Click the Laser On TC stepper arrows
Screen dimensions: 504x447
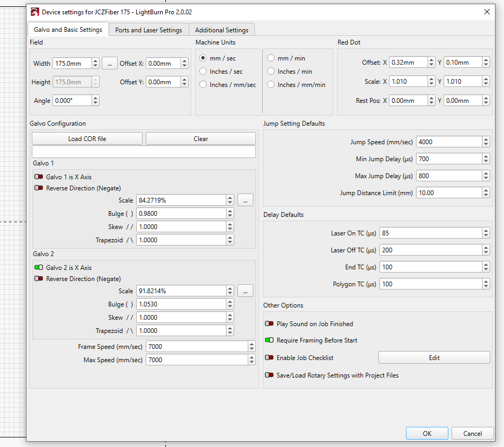pos(486,233)
